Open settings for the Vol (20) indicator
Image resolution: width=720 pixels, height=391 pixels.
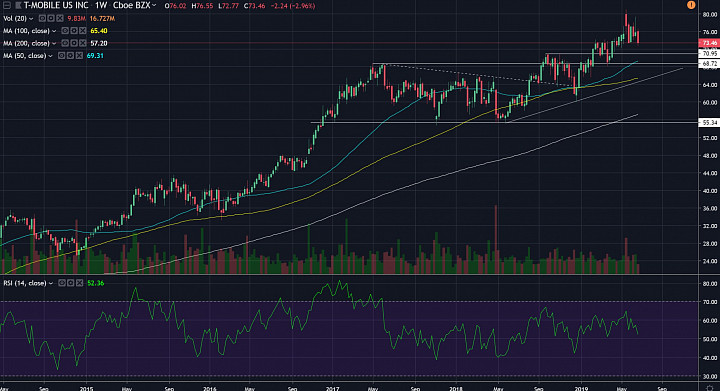[x=51, y=18]
